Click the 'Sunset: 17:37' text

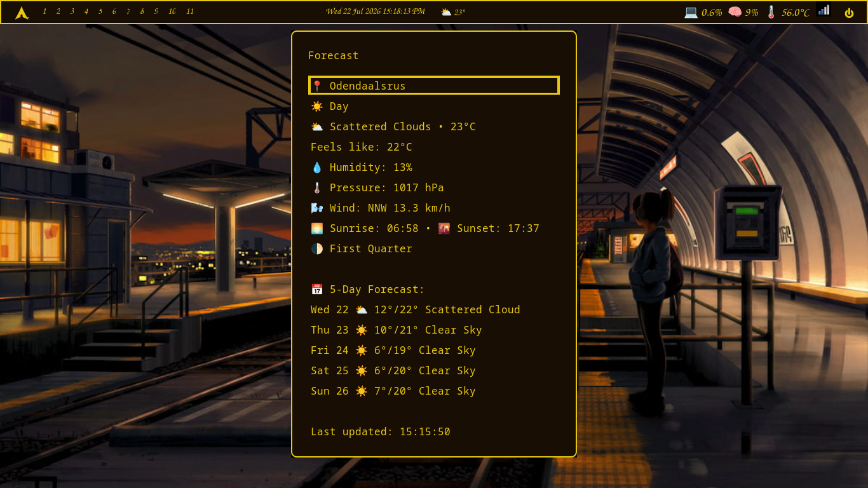498,228
